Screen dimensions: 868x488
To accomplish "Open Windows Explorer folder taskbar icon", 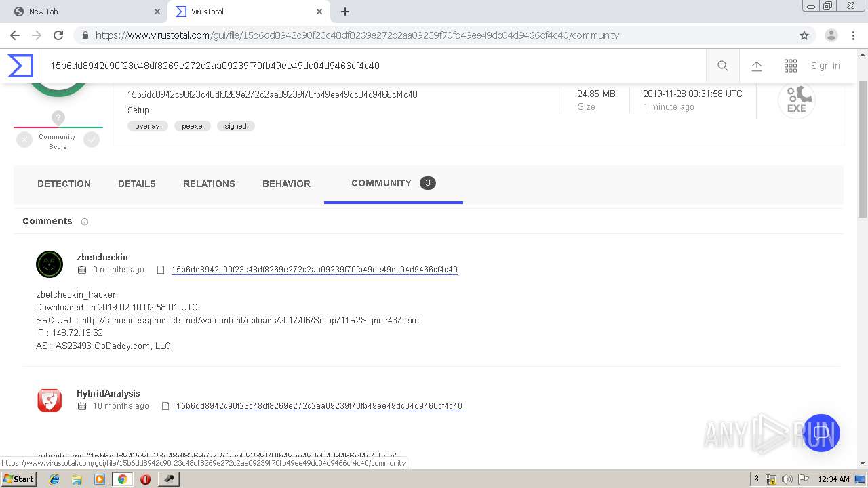I will (x=77, y=479).
